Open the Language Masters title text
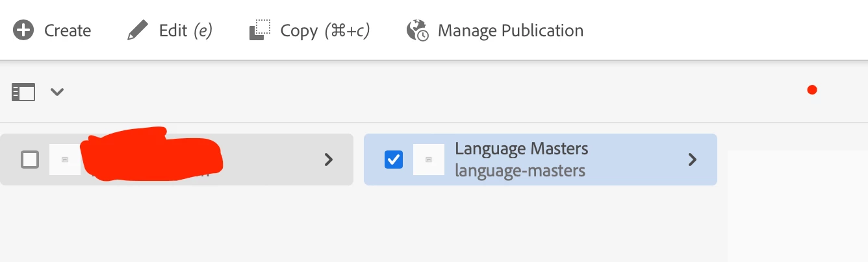Image resolution: width=868 pixels, height=262 pixels. (x=522, y=149)
